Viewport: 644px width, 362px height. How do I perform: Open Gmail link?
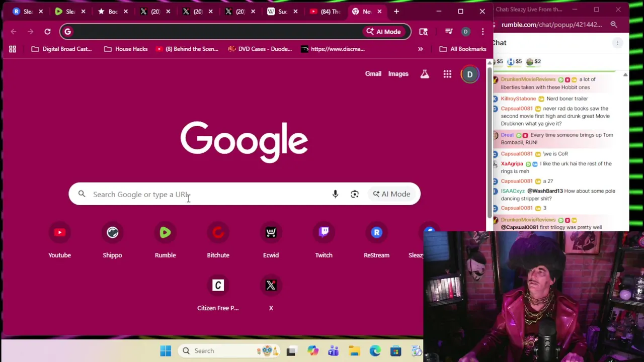tap(373, 74)
